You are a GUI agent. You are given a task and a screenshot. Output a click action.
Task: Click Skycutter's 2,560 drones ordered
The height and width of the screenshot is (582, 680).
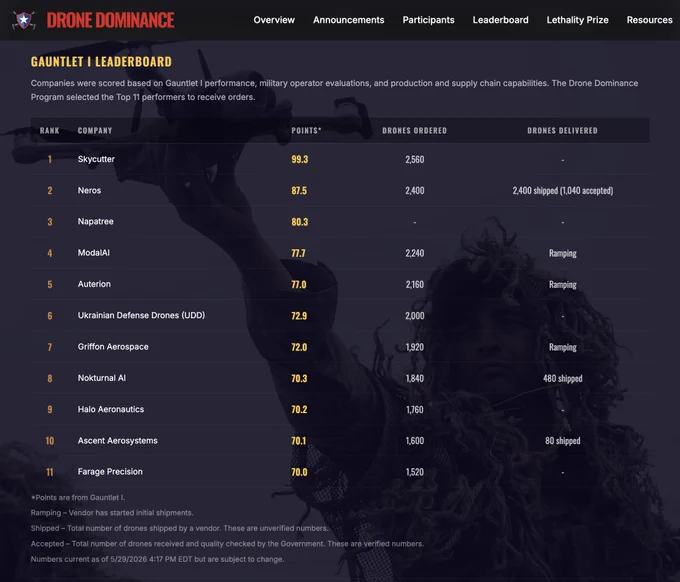click(415, 159)
